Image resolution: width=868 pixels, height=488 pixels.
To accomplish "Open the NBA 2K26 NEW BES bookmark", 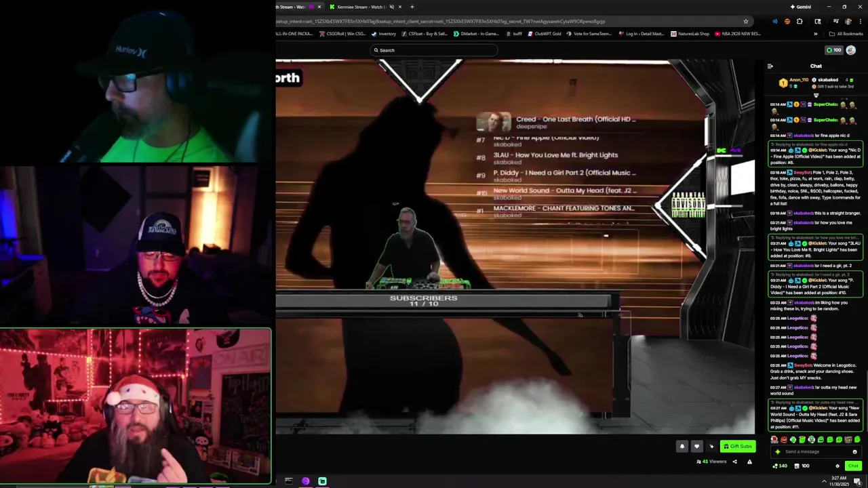I will coord(738,34).
